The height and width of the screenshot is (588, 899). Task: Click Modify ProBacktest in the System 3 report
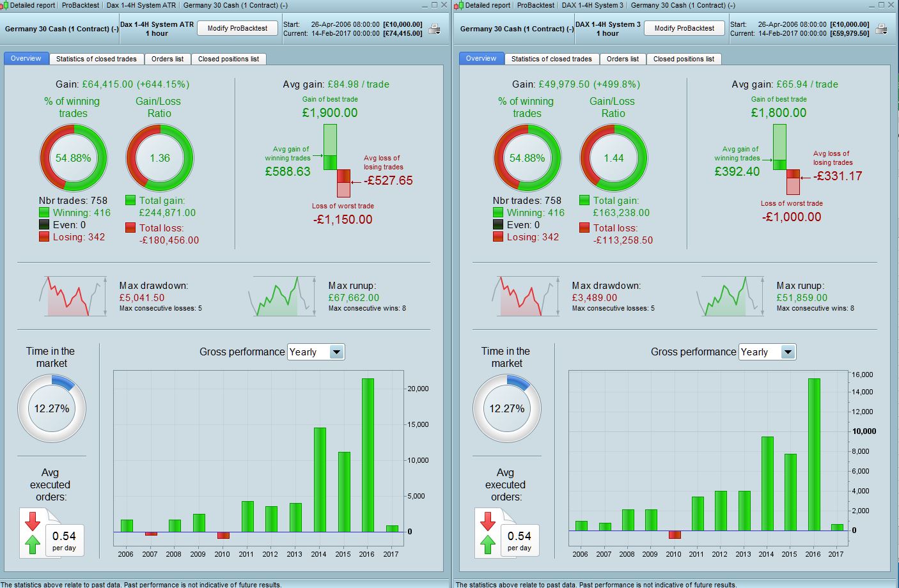tap(684, 29)
